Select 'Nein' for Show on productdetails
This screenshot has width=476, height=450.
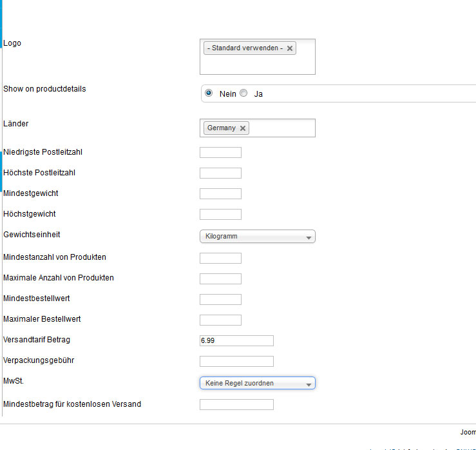[209, 93]
